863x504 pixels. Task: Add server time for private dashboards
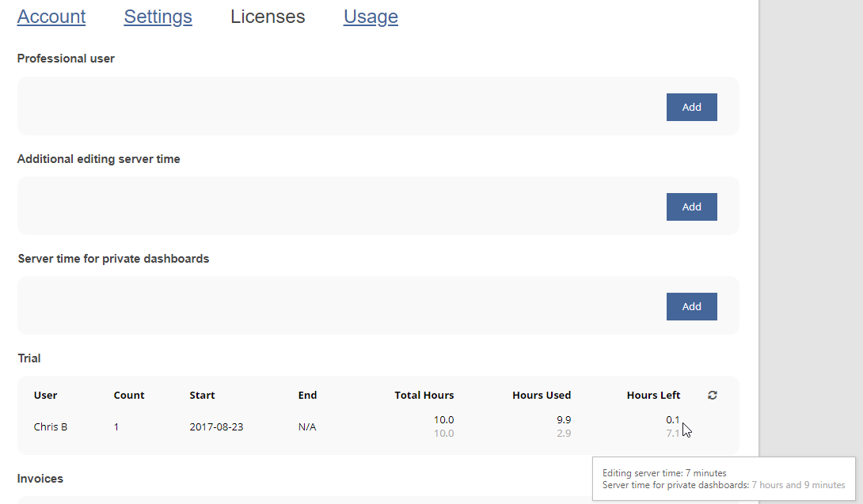(x=691, y=306)
